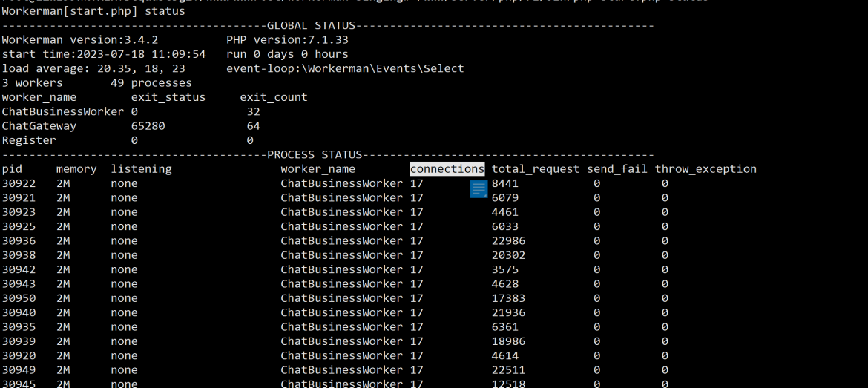Click total_request value 8441
This screenshot has height=388, width=868.
point(505,183)
